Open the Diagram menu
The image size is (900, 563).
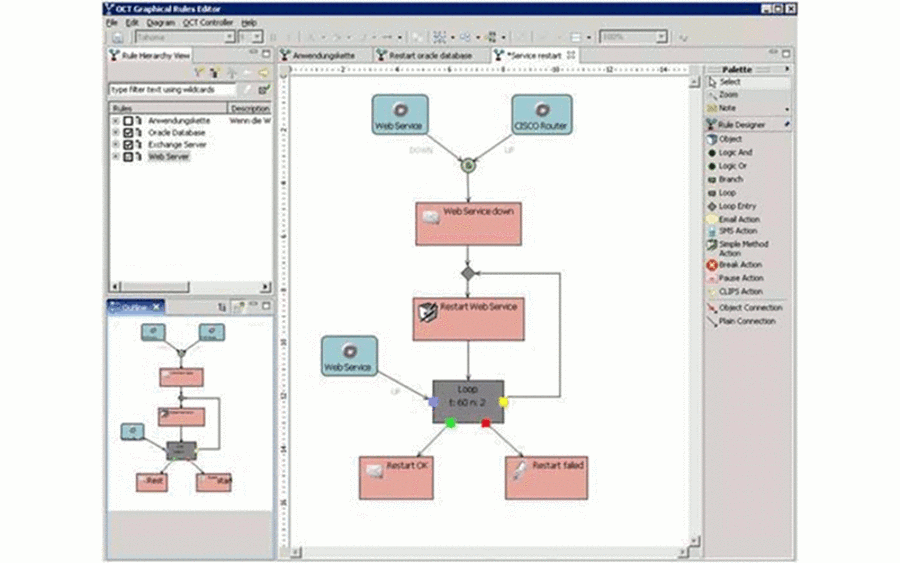pyautogui.click(x=160, y=22)
